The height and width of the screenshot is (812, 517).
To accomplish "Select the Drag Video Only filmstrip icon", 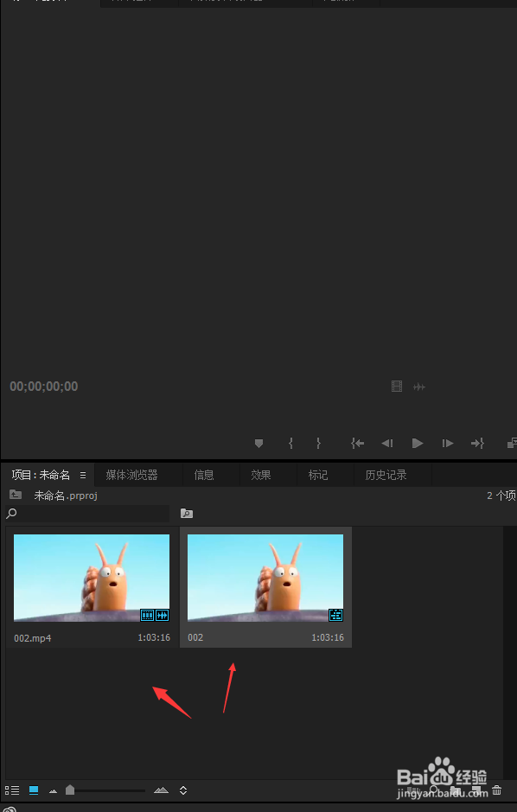I will (397, 387).
